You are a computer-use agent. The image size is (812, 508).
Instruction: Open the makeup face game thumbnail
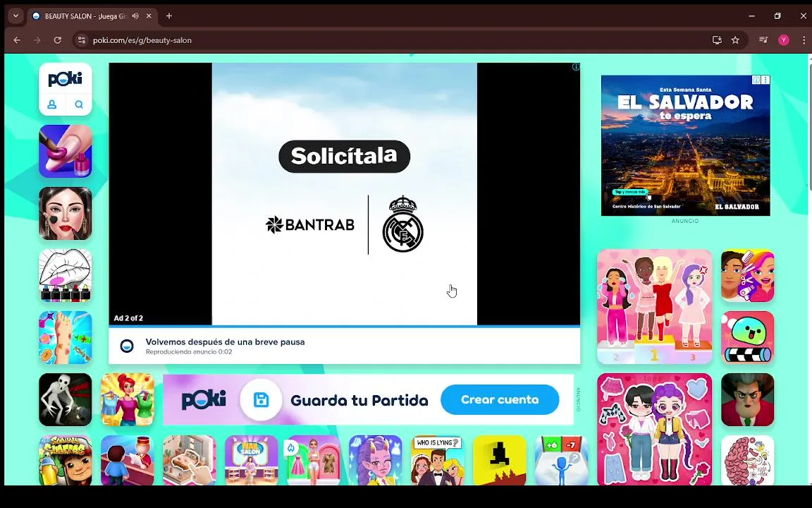[x=66, y=213]
